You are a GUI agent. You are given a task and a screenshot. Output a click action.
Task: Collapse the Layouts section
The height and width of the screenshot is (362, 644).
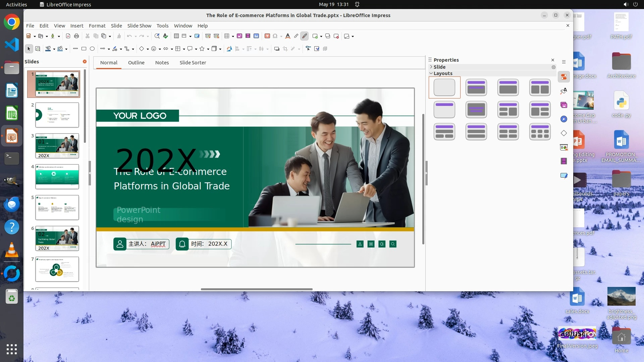pyautogui.click(x=431, y=73)
